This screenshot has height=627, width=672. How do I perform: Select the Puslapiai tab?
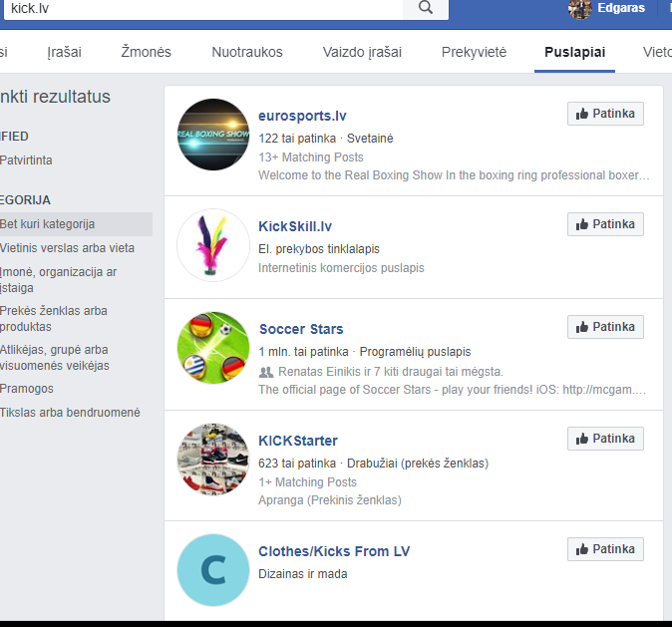click(x=574, y=52)
